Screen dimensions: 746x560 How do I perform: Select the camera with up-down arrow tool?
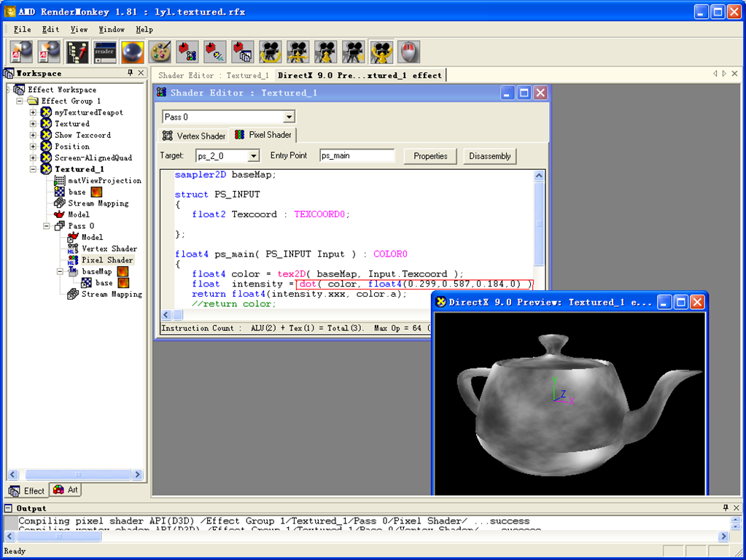tap(325, 52)
